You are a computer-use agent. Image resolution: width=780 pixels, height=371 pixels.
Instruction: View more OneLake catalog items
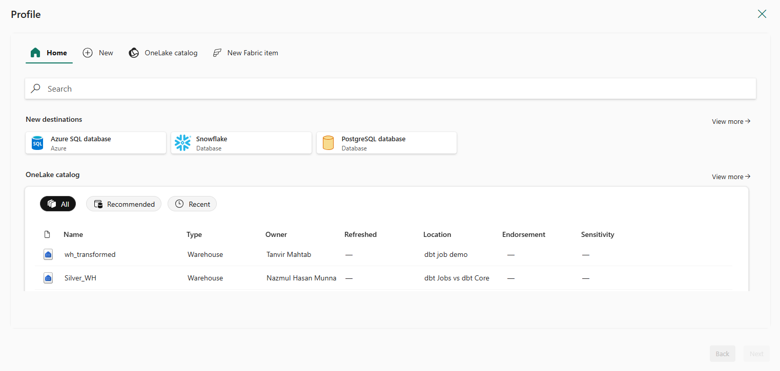pos(731,177)
